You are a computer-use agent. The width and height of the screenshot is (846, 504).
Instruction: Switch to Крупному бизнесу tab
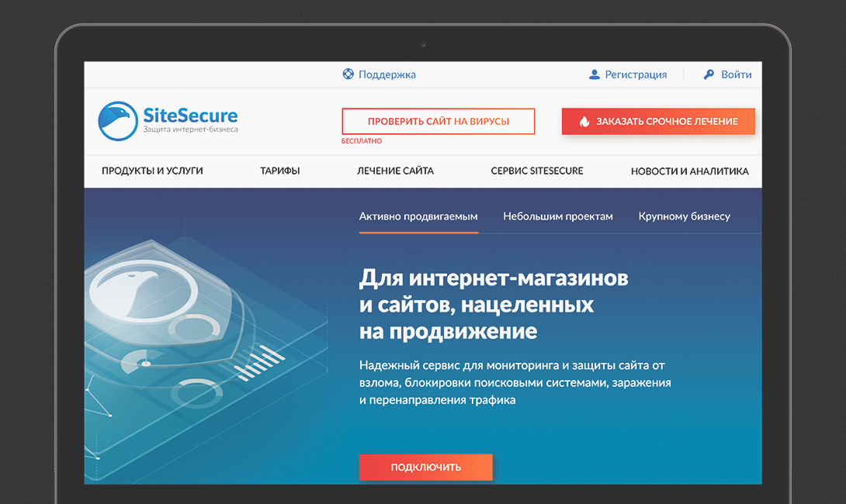point(684,216)
